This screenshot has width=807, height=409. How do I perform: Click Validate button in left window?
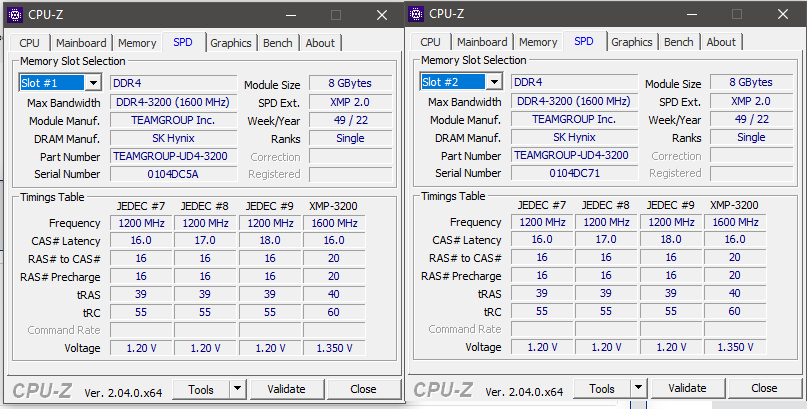(286, 389)
